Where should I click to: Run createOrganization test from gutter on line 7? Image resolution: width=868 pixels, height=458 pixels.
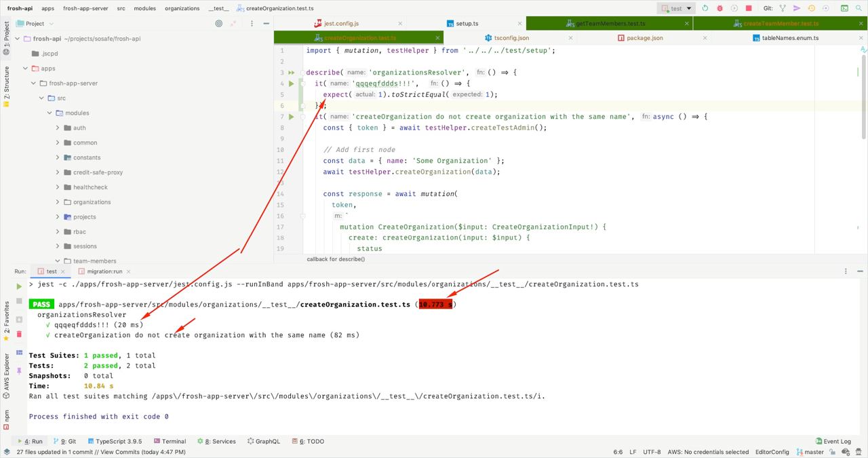point(292,117)
